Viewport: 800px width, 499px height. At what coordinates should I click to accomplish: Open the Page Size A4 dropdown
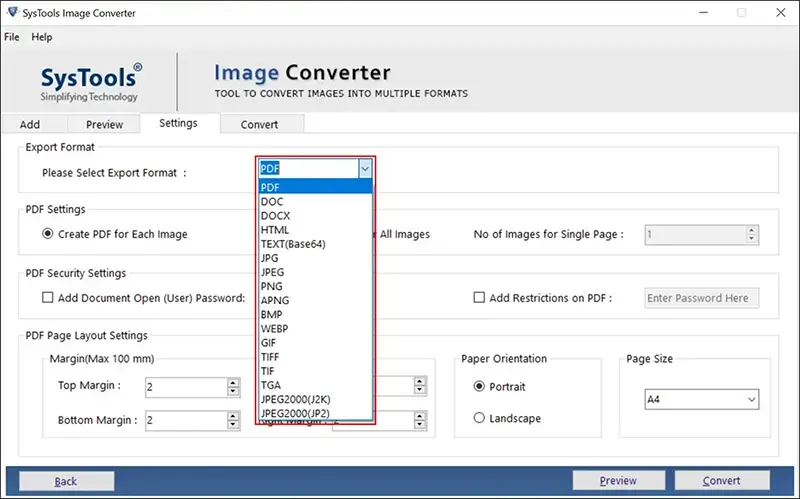(751, 400)
